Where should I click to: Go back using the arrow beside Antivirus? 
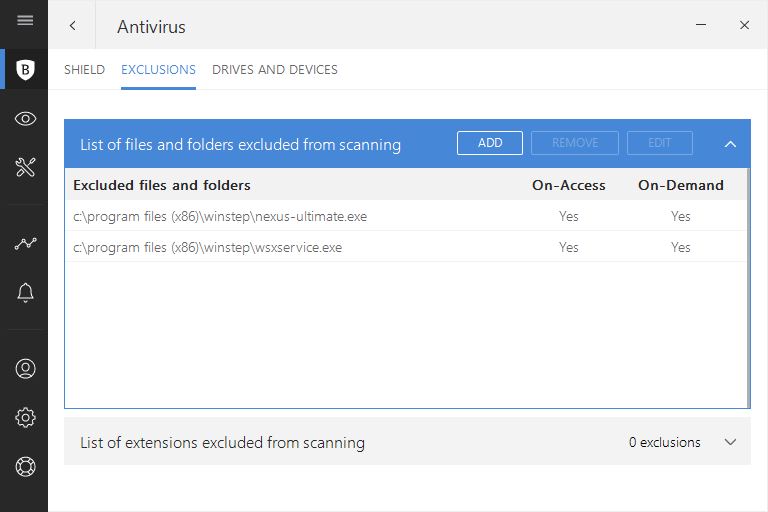click(x=72, y=26)
